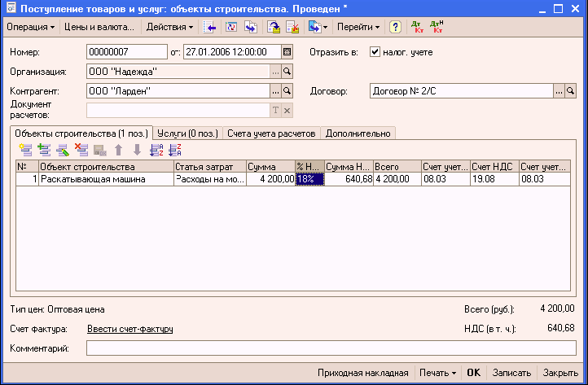Expand the Перейти dropdown menu

point(358,27)
